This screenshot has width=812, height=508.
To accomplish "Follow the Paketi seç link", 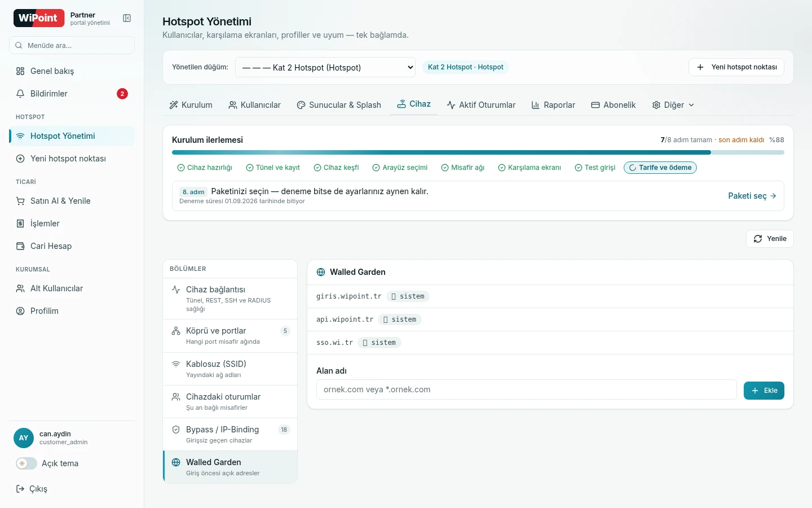I will coord(752,196).
